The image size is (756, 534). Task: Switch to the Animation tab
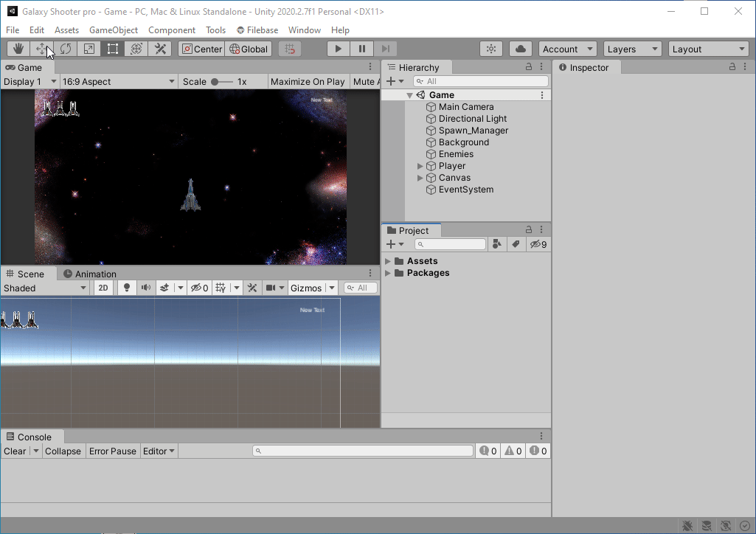point(90,274)
